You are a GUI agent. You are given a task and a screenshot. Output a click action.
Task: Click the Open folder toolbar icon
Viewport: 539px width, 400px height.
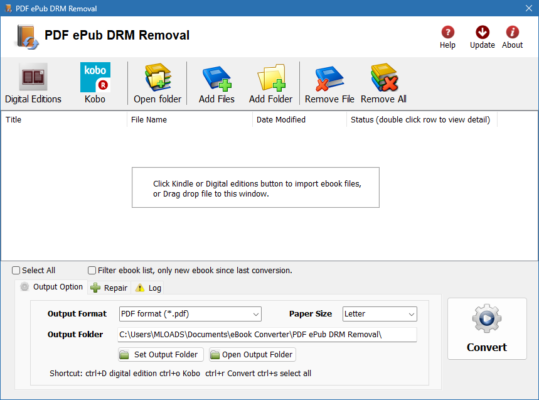pyautogui.click(x=157, y=83)
